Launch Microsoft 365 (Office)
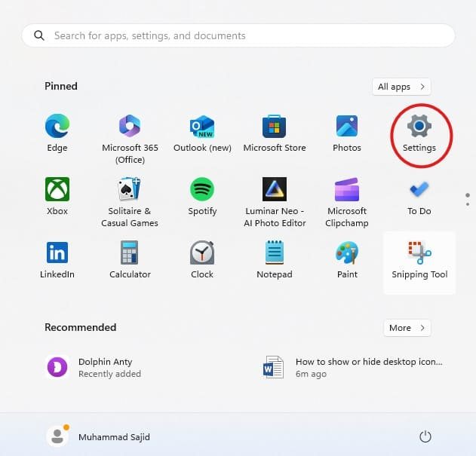This screenshot has height=456, width=476. click(130, 139)
